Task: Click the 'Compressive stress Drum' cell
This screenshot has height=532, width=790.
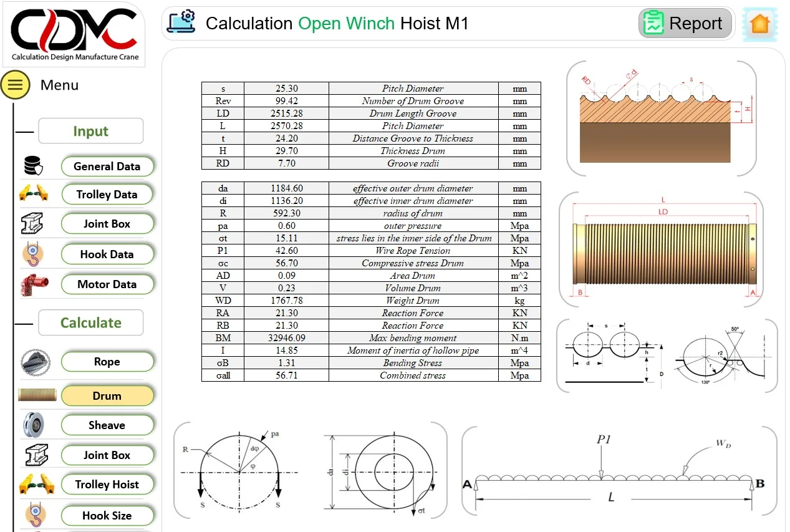Action: coord(413,263)
